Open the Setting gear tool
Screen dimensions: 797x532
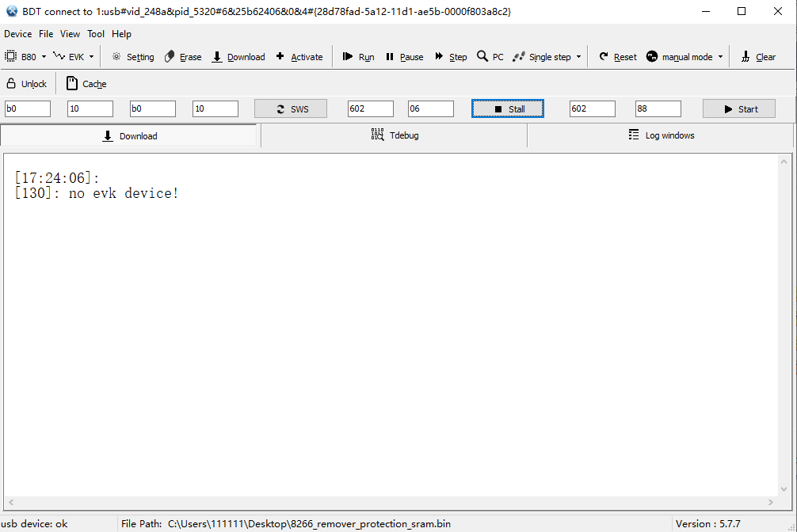pyautogui.click(x=133, y=57)
